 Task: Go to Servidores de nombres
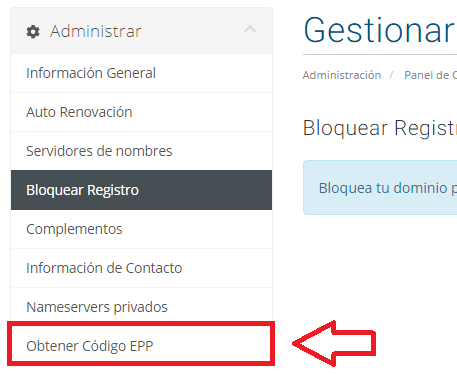pos(141,151)
